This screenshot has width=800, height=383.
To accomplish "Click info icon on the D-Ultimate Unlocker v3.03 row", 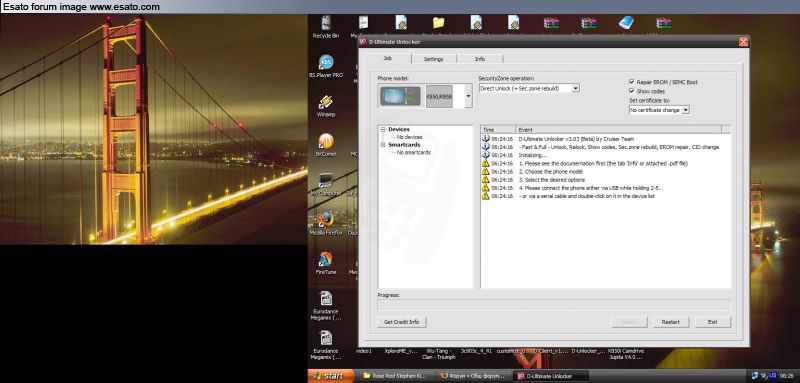I will coord(485,139).
